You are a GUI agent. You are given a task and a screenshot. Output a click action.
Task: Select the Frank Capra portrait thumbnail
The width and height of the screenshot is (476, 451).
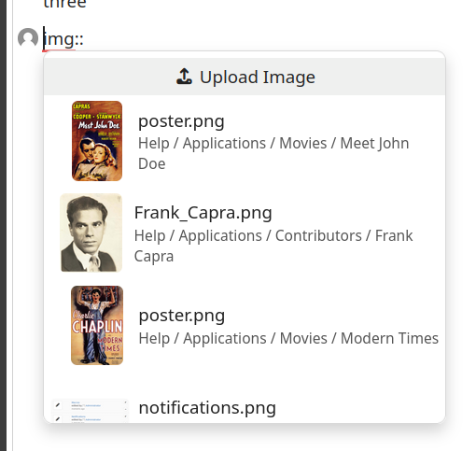click(x=91, y=233)
